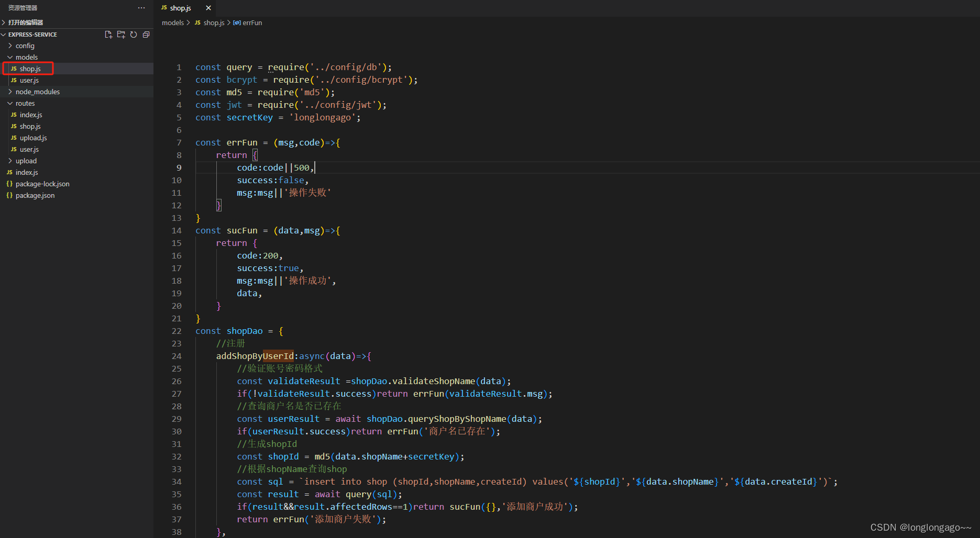
Task: Refresh the explorer file tree
Action: tap(134, 35)
